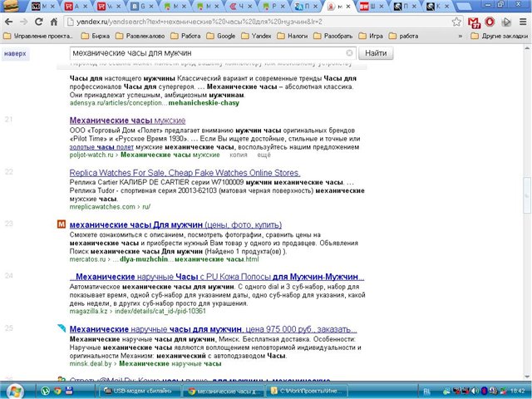Image resolution: width=532 pixels, height=399 pixels.
Task: Open the Chrome menu icon
Action: pyautogui.click(x=521, y=22)
